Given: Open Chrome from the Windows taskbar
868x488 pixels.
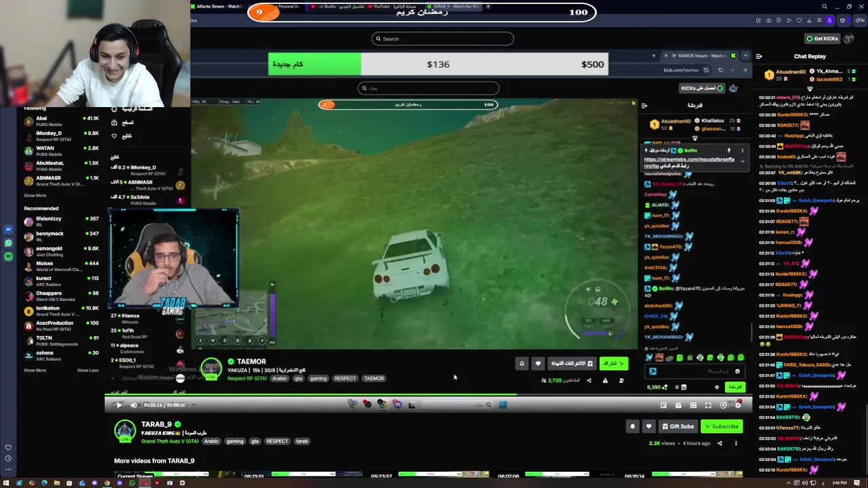Looking at the screenshot, I should [106, 483].
